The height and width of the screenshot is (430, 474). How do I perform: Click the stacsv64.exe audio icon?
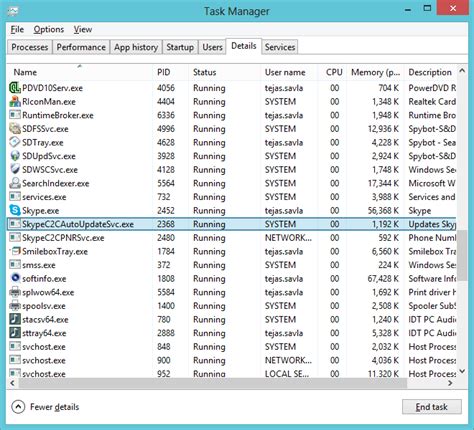[15, 319]
